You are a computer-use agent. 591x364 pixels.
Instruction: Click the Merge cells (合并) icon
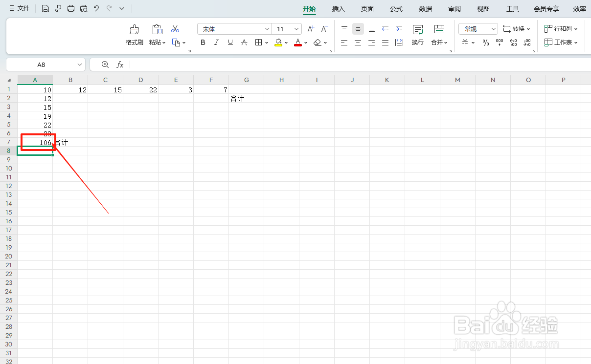pos(439,29)
